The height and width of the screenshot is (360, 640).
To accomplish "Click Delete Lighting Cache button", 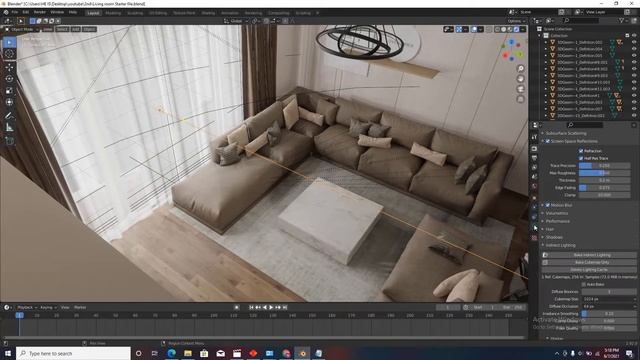I will click(x=589, y=270).
